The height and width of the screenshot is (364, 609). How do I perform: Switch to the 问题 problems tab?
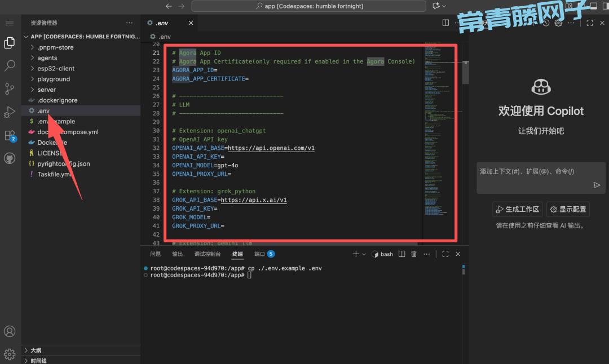[x=156, y=254]
